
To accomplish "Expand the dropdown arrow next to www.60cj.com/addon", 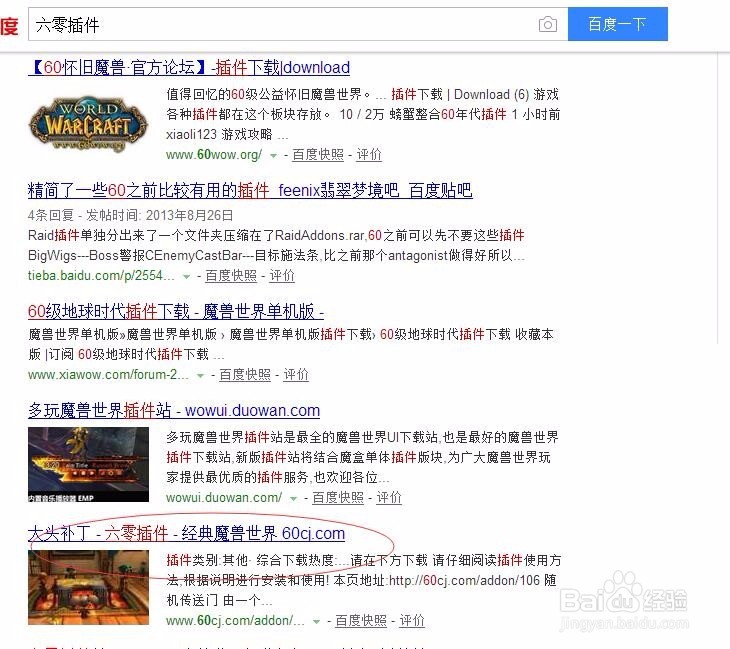I will 317,622.
